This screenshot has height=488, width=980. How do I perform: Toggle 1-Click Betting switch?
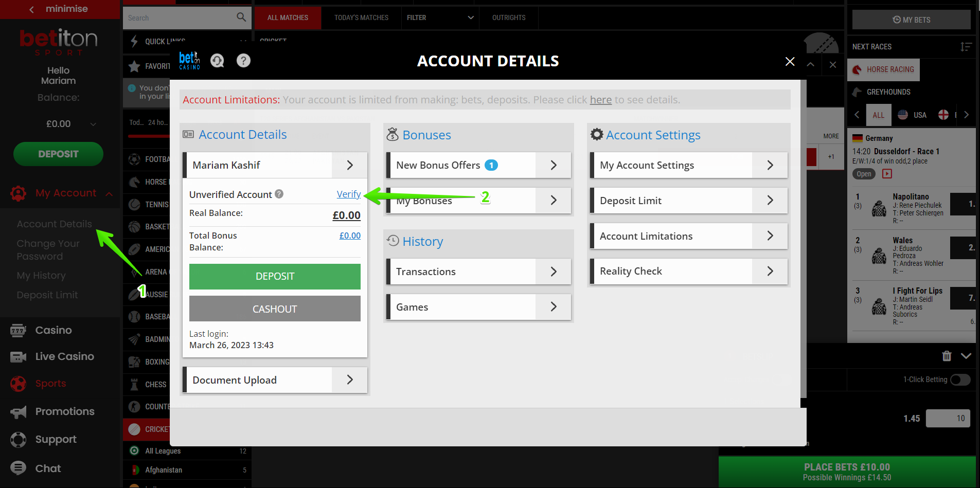[960, 379]
